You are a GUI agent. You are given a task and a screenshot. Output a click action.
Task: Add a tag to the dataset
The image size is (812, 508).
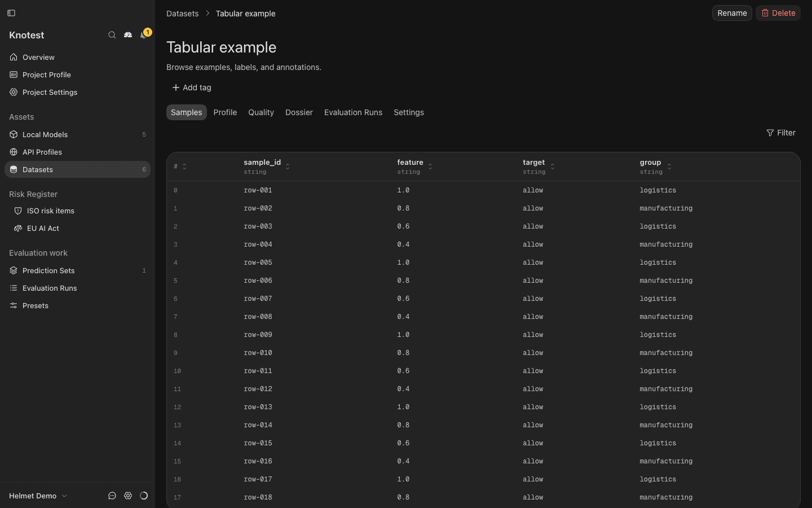pos(192,87)
